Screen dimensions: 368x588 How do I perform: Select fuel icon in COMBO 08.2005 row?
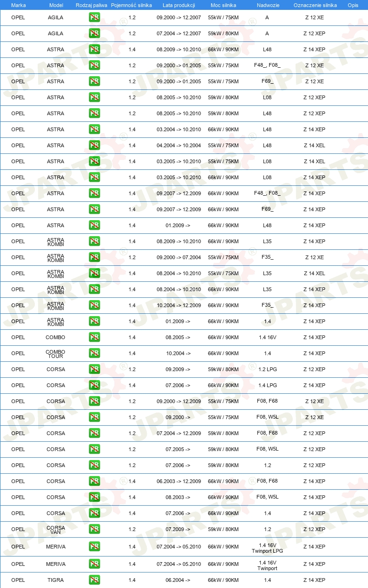point(94,337)
